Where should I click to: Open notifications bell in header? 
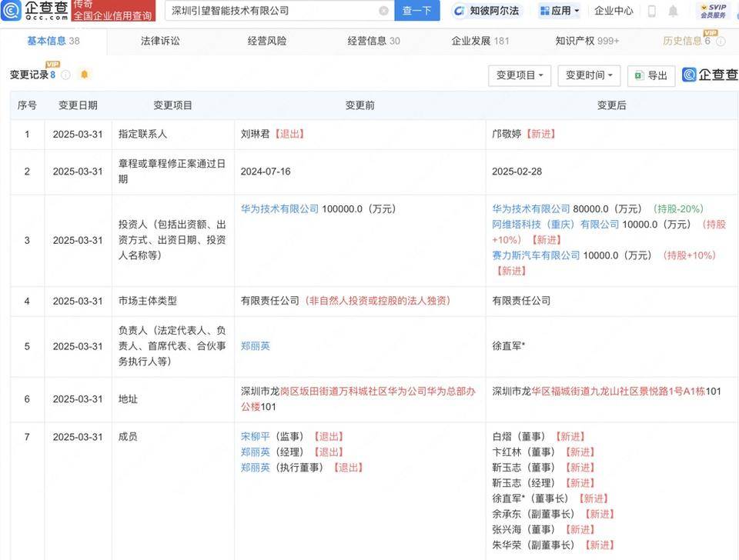[673, 11]
